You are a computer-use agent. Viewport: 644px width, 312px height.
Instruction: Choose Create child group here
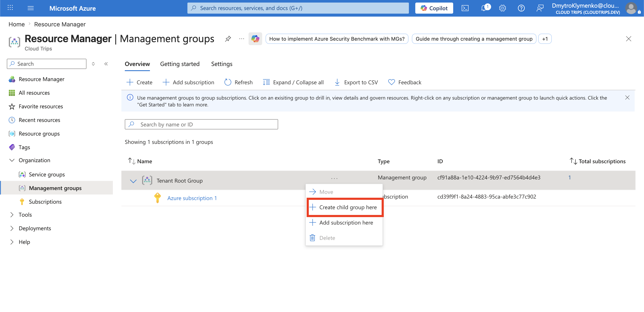344,207
